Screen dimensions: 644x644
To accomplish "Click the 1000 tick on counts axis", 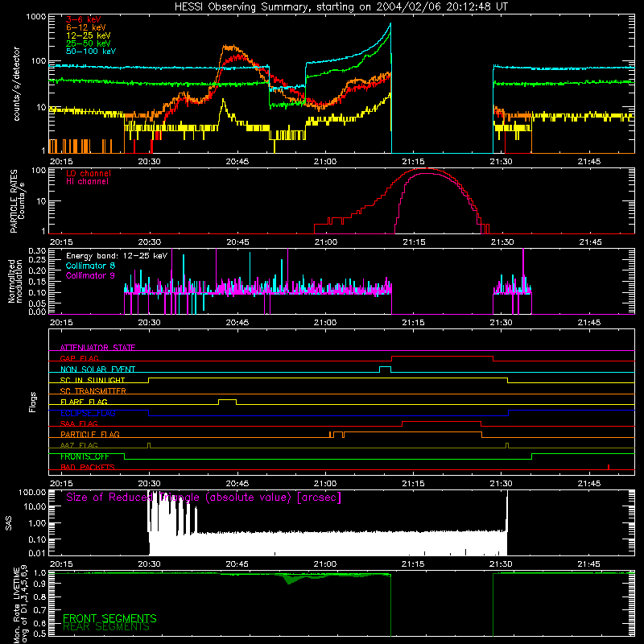I will tap(35, 17).
